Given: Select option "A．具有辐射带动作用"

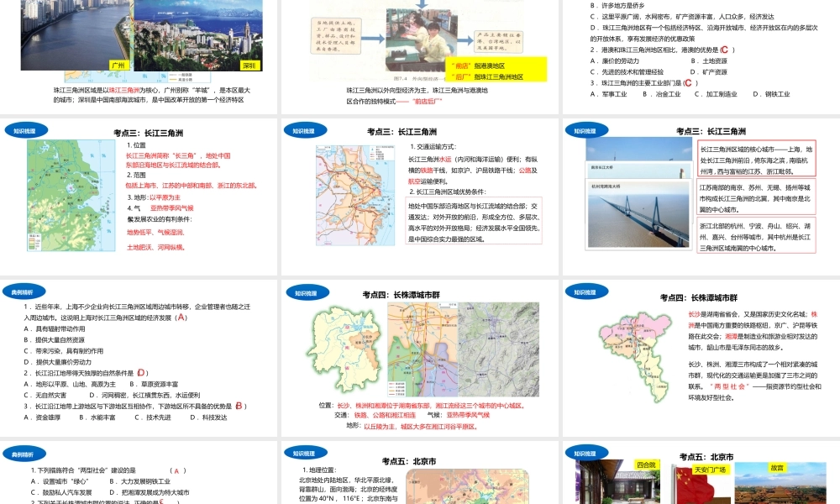Looking at the screenshot, I should coord(54,328).
